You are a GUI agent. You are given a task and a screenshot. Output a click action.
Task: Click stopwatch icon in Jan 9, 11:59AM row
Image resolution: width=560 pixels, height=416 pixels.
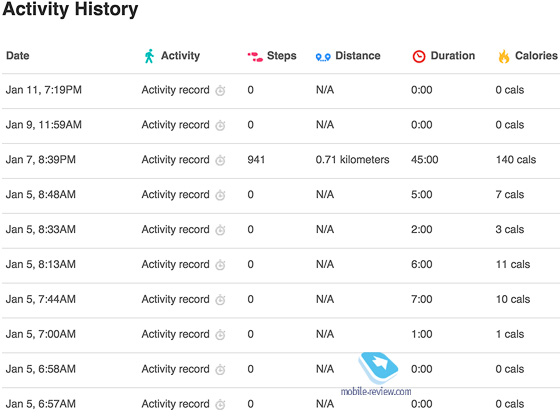click(x=220, y=125)
